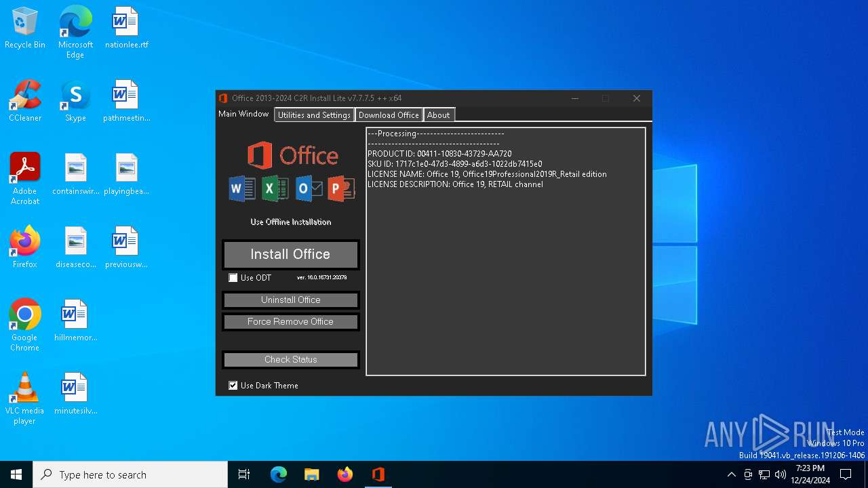This screenshot has width=868, height=488.
Task: Click the taskbar search box
Action: tap(130, 474)
